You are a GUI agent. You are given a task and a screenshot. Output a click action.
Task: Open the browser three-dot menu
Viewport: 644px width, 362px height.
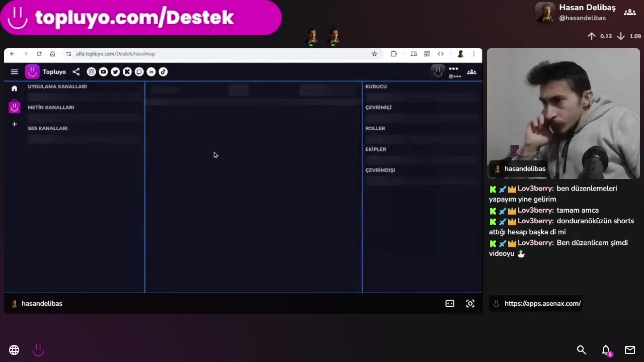[x=473, y=54]
